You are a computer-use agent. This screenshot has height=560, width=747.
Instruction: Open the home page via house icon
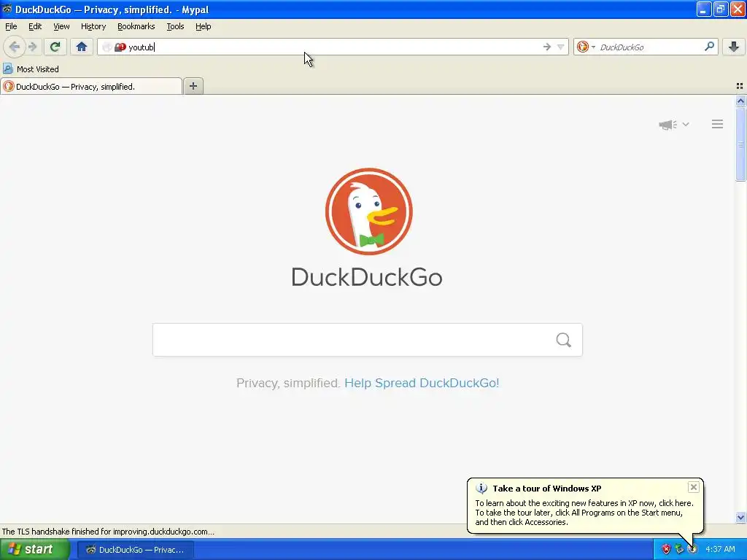pyautogui.click(x=82, y=47)
